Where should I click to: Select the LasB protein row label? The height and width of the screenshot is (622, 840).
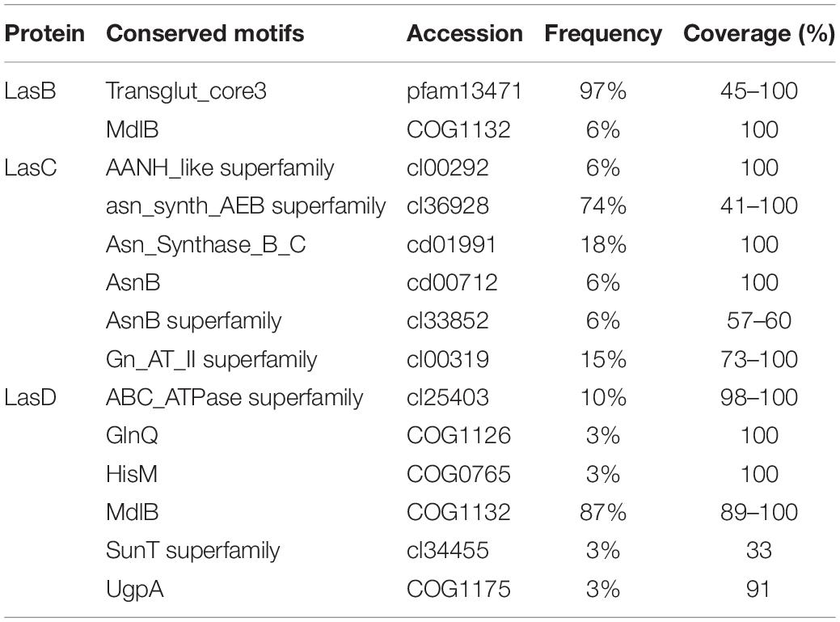click(30, 91)
